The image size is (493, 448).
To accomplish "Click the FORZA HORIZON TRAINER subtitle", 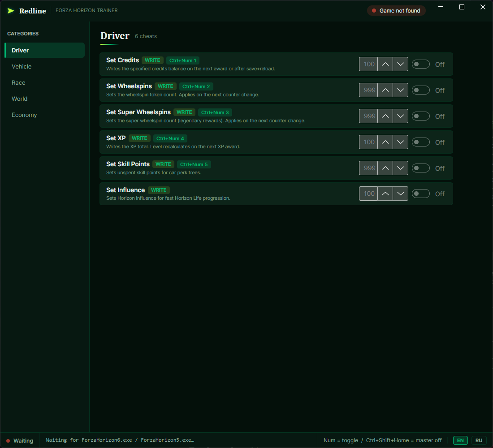I will 86,10.
